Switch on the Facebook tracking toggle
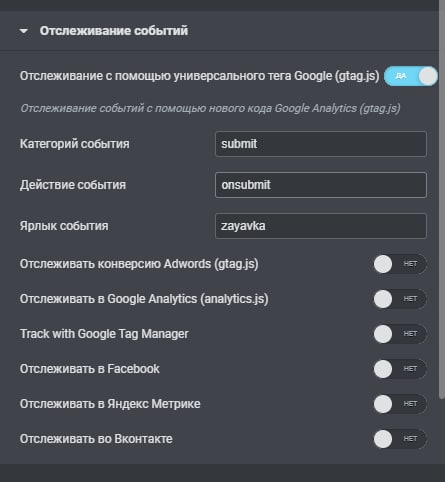The width and height of the screenshot is (445, 482). tap(400, 369)
